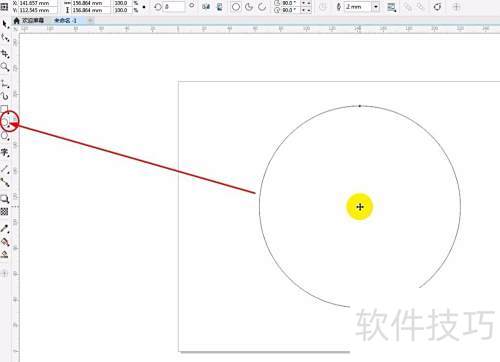Click the object width field
Screen dimensions: 500x362
tap(91, 3)
